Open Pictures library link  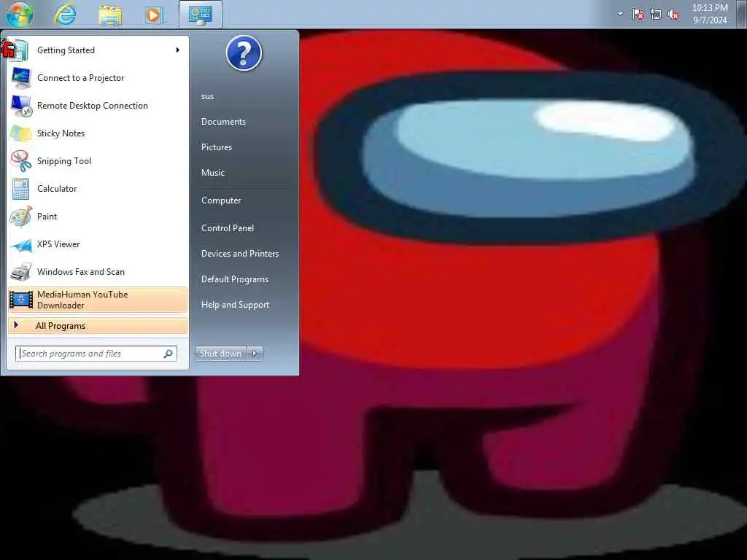click(217, 147)
